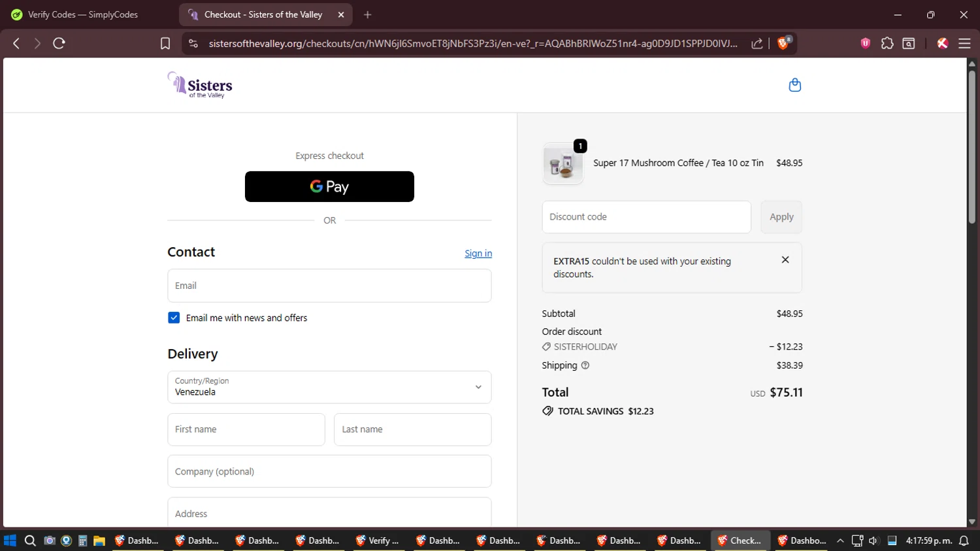The height and width of the screenshot is (551, 980).
Task: Open the browser hamburger main menu
Action: [x=964, y=43]
